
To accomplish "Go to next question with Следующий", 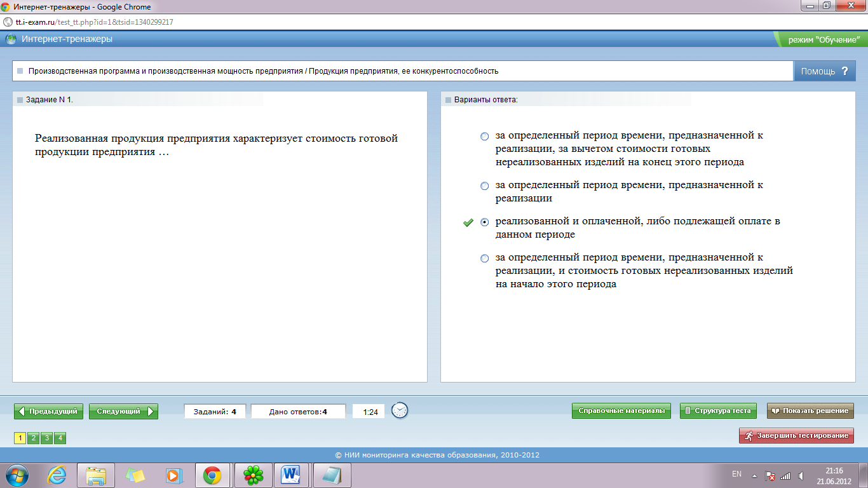I will point(123,411).
